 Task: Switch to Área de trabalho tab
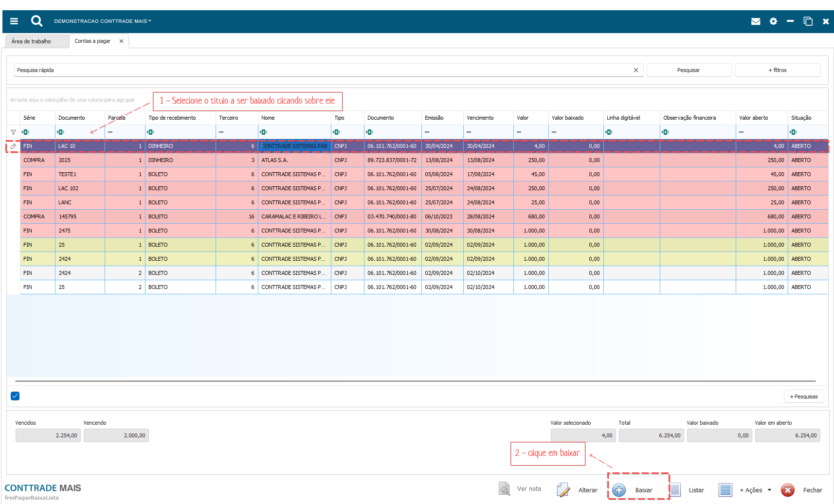31,41
